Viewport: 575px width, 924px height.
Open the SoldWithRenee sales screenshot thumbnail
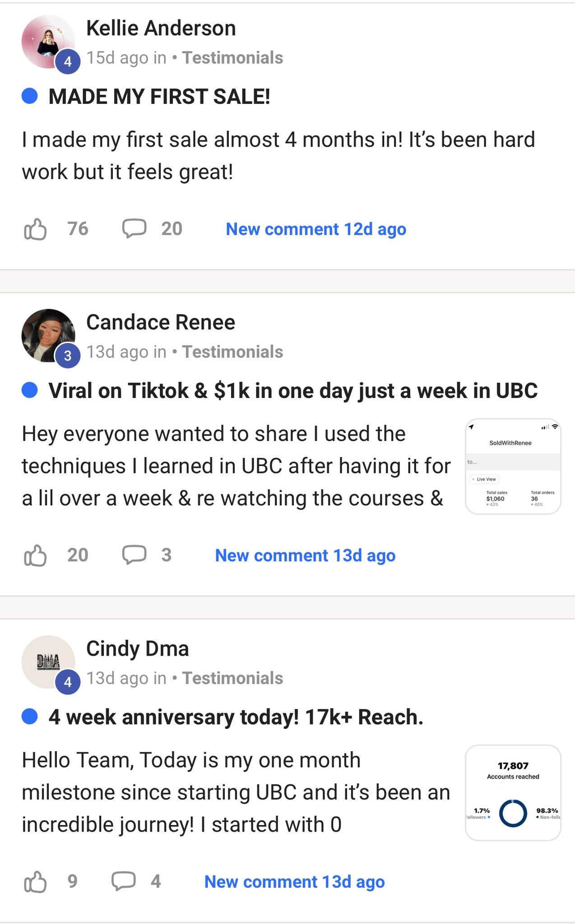coord(513,467)
